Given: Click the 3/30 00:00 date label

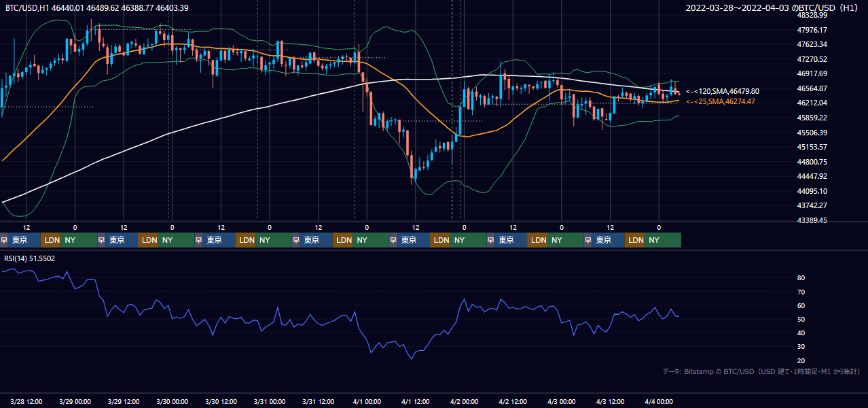Looking at the screenshot, I should [173, 401].
